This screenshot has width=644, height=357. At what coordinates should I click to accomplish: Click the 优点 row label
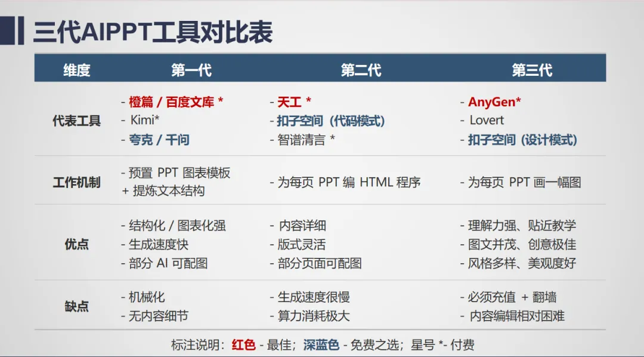77,244
